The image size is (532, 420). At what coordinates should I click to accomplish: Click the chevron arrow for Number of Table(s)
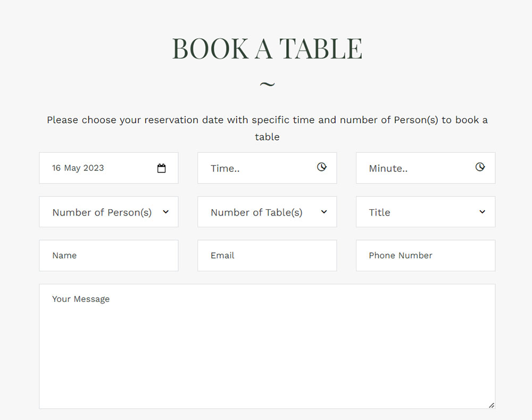tap(324, 212)
